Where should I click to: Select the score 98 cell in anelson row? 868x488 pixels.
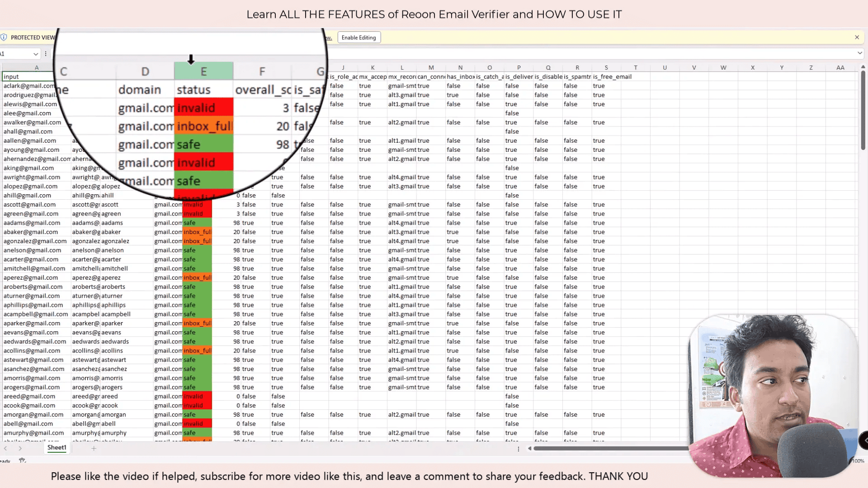(x=226, y=250)
